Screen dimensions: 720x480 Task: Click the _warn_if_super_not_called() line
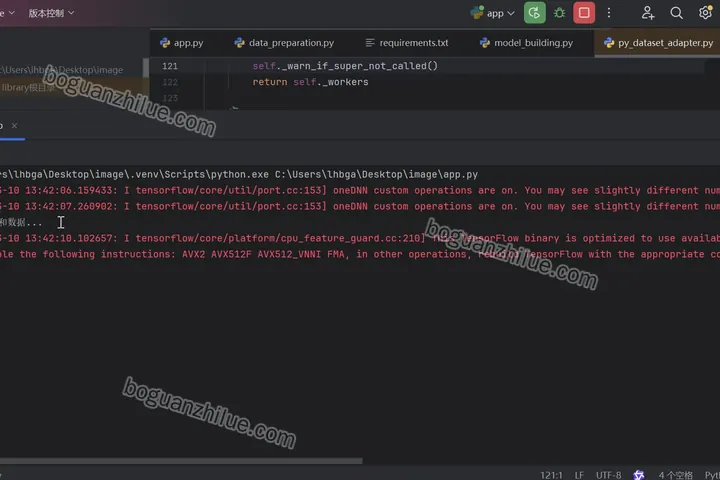coord(345,66)
